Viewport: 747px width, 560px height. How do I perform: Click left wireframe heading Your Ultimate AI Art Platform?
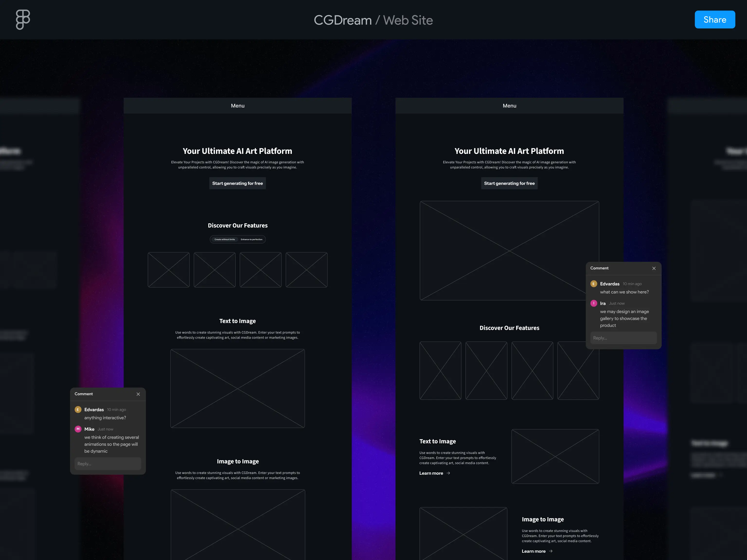point(237,151)
